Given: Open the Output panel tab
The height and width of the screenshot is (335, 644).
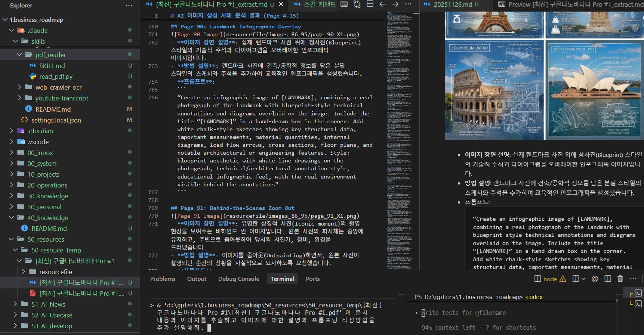Looking at the screenshot, I should [197, 279].
